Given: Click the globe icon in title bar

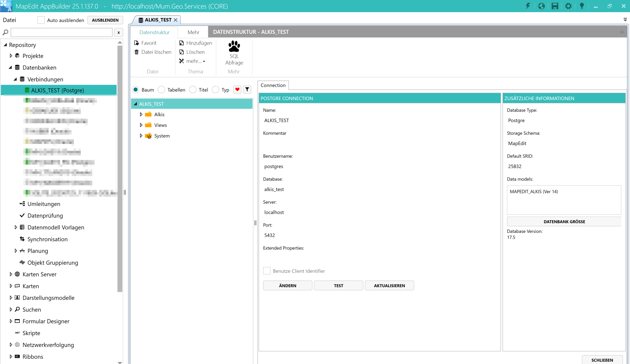Looking at the screenshot, I should pyautogui.click(x=541, y=6).
